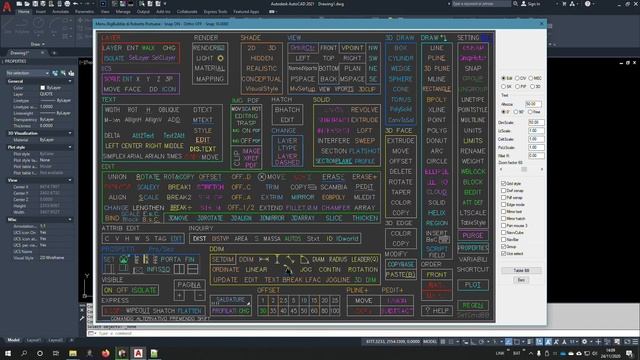Click the search magnifier in the title bar
The image size is (640, 360).
516,4
